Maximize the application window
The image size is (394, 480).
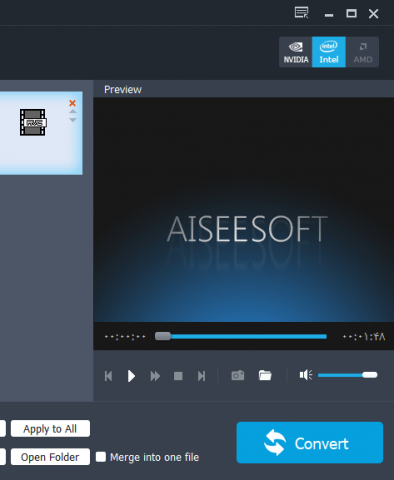pyautogui.click(x=351, y=13)
